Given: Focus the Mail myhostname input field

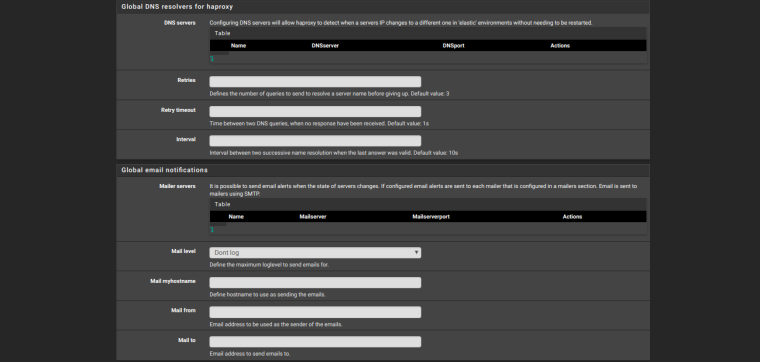Looking at the screenshot, I should coord(315,283).
